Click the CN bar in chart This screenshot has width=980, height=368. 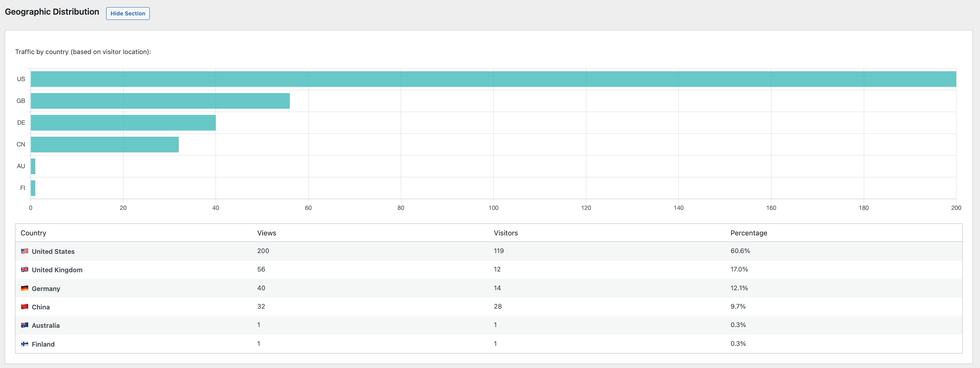[105, 144]
